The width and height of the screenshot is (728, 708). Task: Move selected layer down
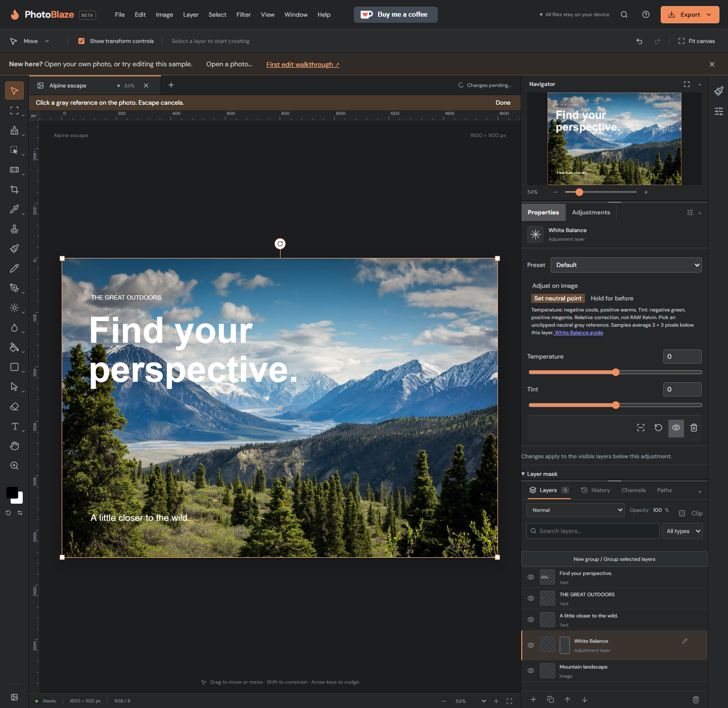tap(584, 699)
